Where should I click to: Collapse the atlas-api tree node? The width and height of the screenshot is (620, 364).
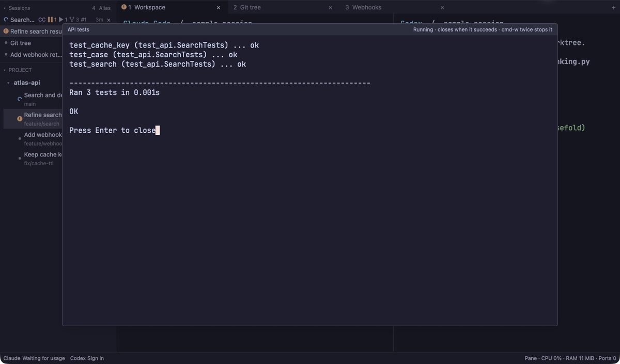click(8, 83)
